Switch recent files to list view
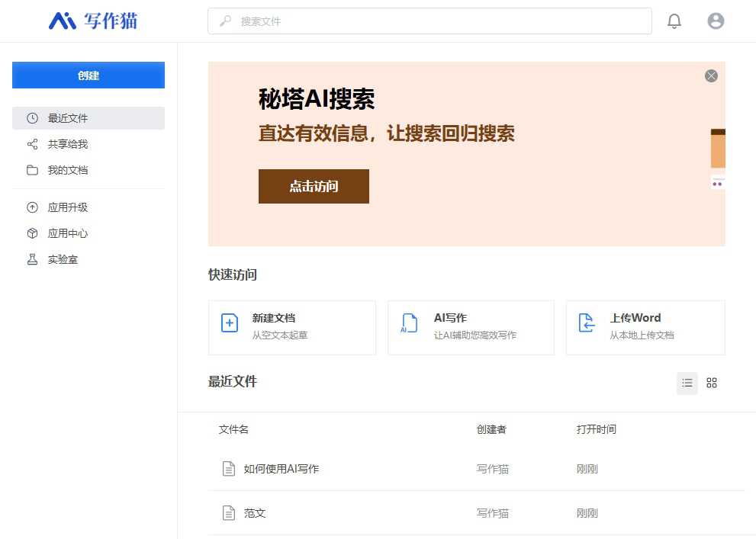Image resolution: width=756 pixels, height=539 pixels. (x=687, y=383)
